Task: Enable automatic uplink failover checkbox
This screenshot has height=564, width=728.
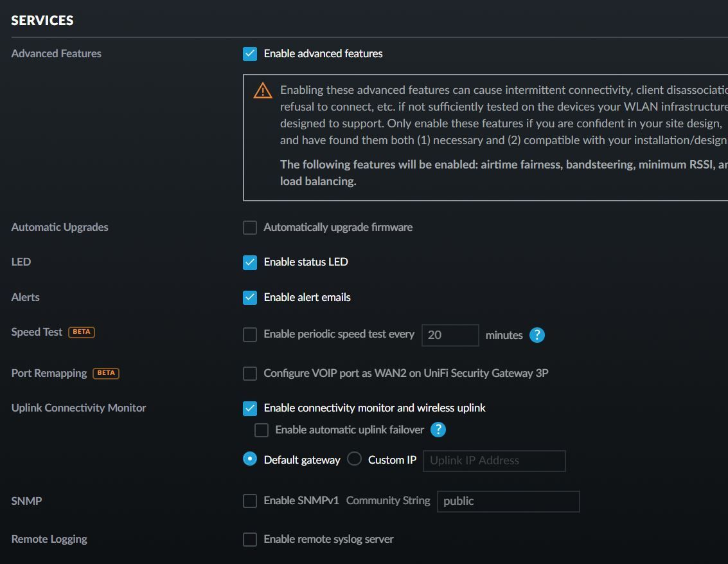Action: (x=262, y=430)
